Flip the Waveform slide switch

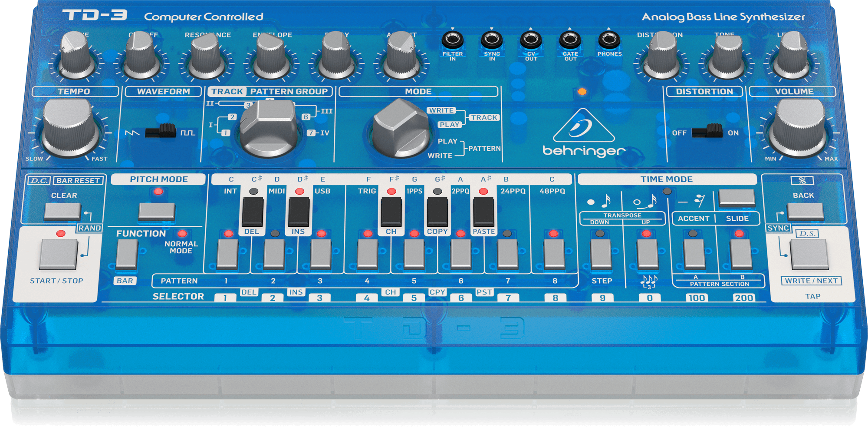161,131
